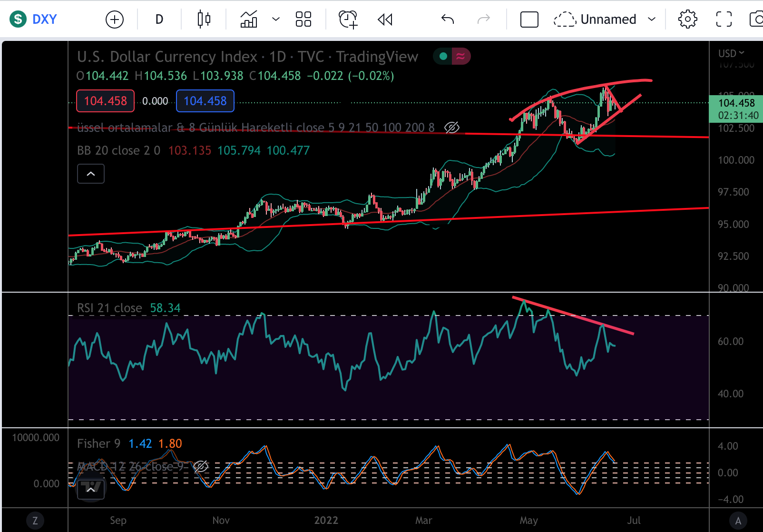Screen dimensions: 763x532
Task: Start bar replay with the rewind icon
Action: [385, 20]
